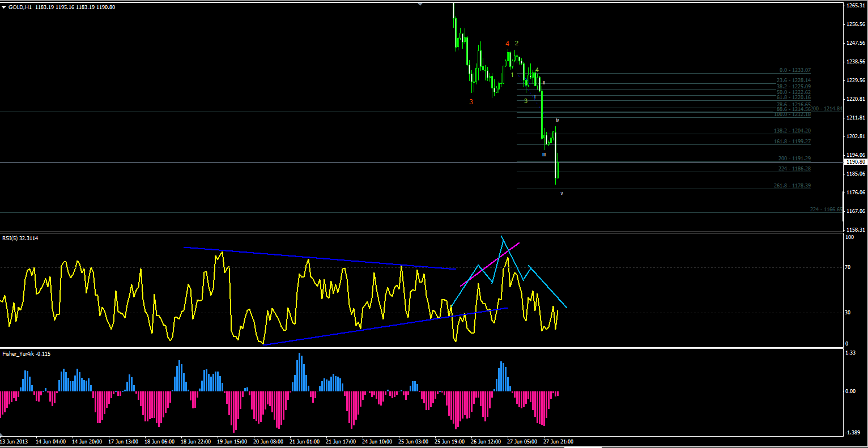868x448 pixels.
Task: Click the '26 Jun 12:00' time axis label
Action: point(486,441)
